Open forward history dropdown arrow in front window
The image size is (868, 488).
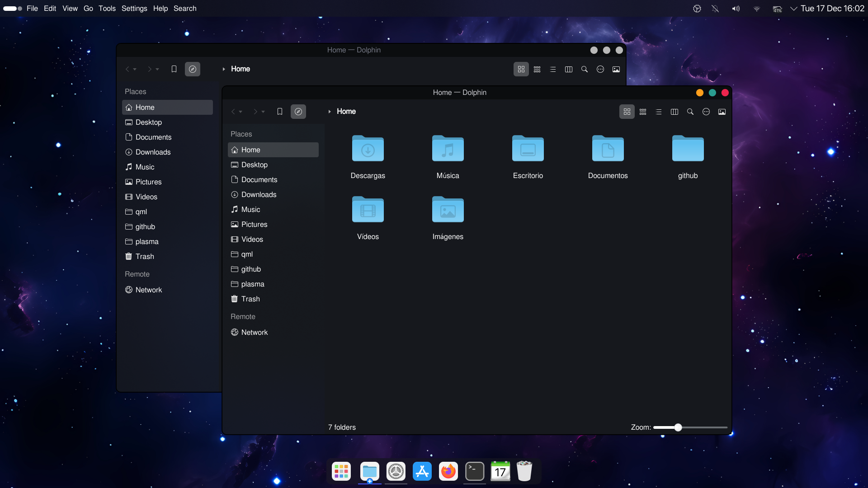[263, 112]
